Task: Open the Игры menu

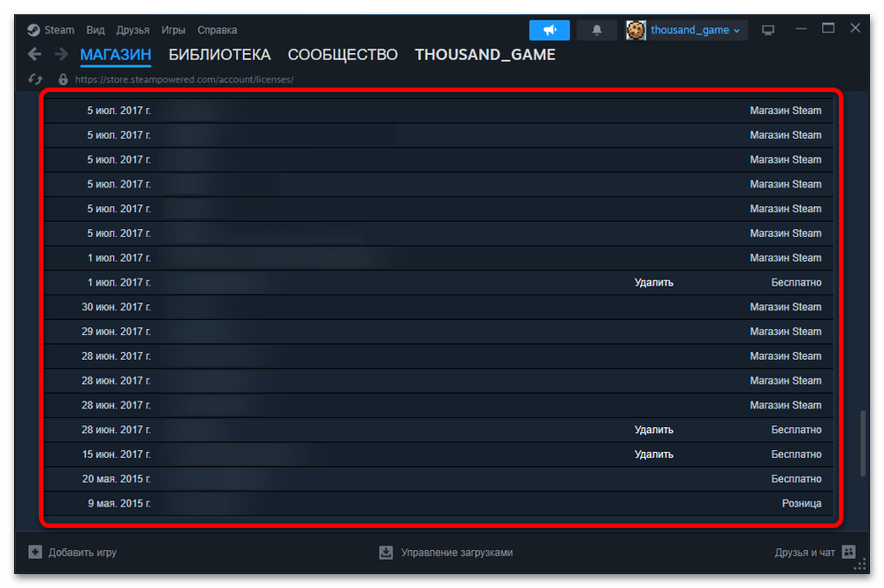Action: tap(173, 30)
